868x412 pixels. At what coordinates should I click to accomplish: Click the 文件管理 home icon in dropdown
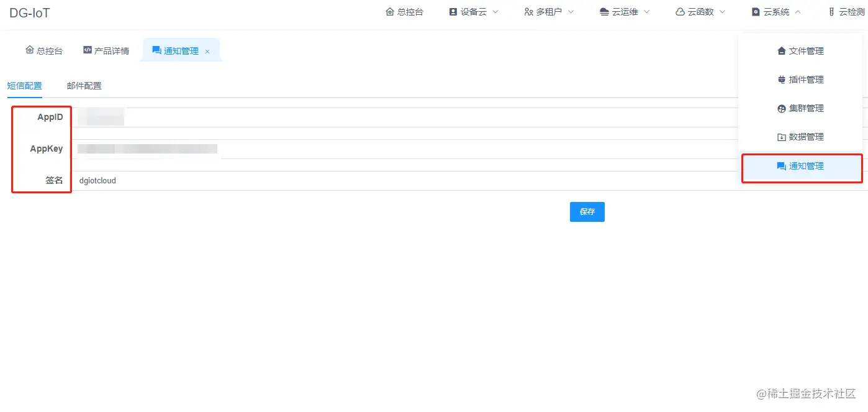point(782,51)
